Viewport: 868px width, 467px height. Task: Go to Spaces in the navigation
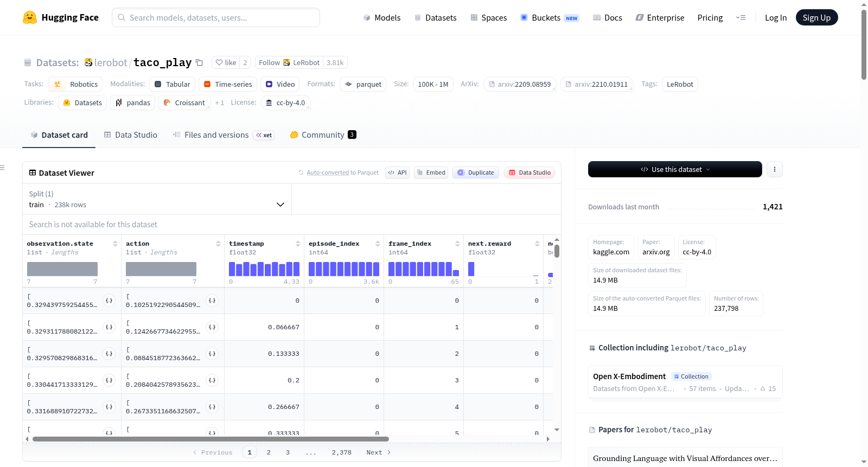click(489, 17)
